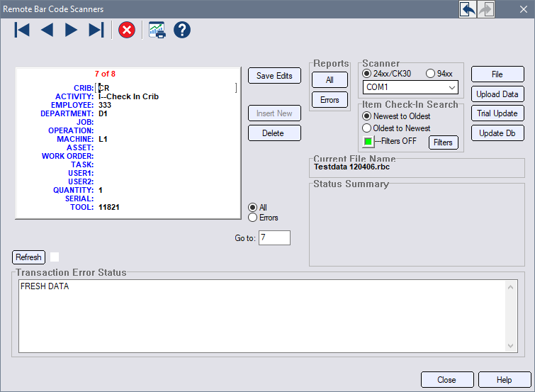Click the Go to record number field

(x=274, y=237)
